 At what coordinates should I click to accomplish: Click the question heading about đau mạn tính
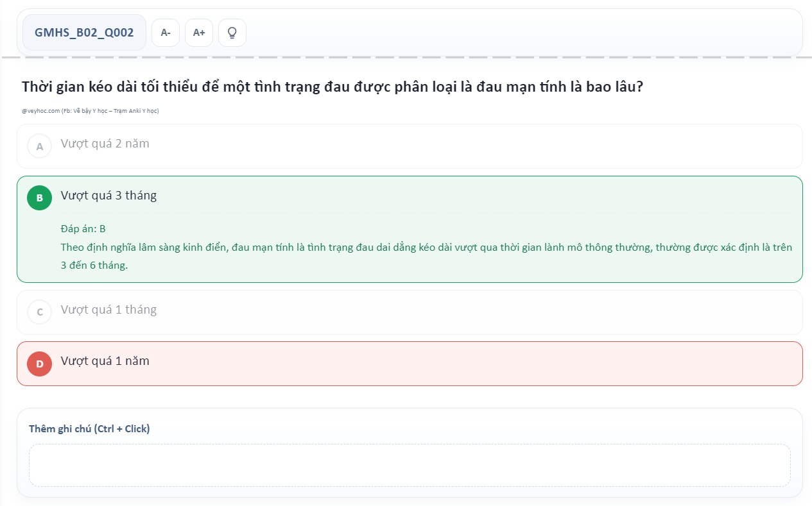[333, 87]
